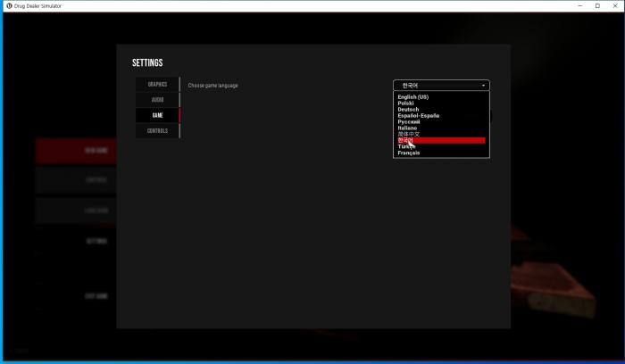Maximize the Drug Dealer Simulator window

(597, 6)
